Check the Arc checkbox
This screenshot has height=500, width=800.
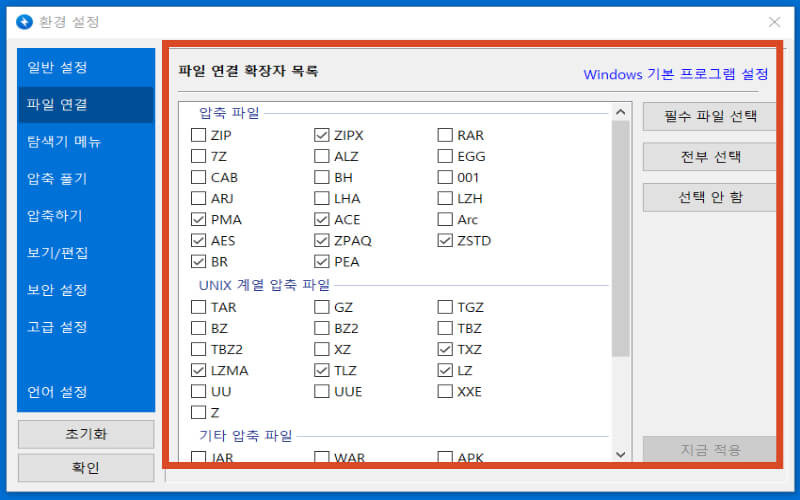pyautogui.click(x=445, y=219)
